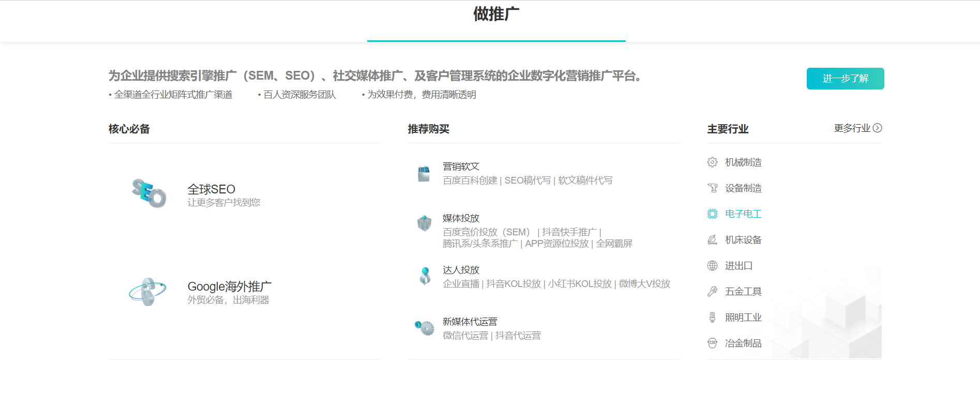Click the 新媒体代运营 gear icon
The image size is (980, 407).
pos(425,327)
